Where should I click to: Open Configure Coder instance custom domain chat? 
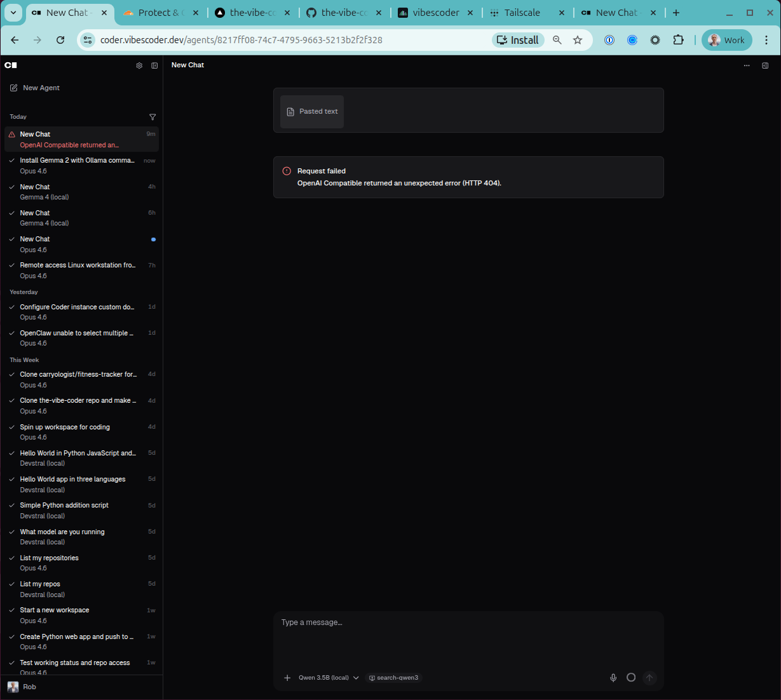81,312
